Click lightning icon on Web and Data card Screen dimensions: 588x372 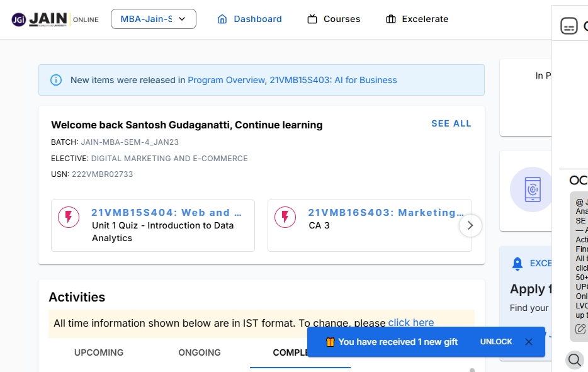coord(69,217)
